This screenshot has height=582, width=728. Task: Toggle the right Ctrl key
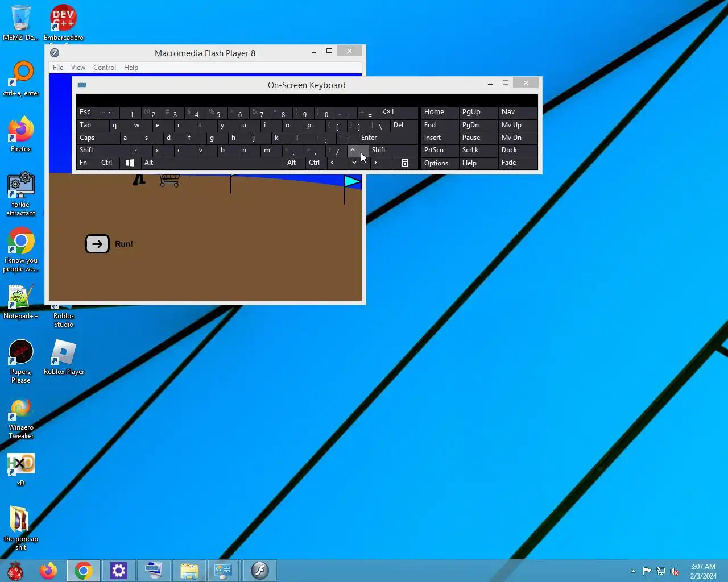point(316,163)
